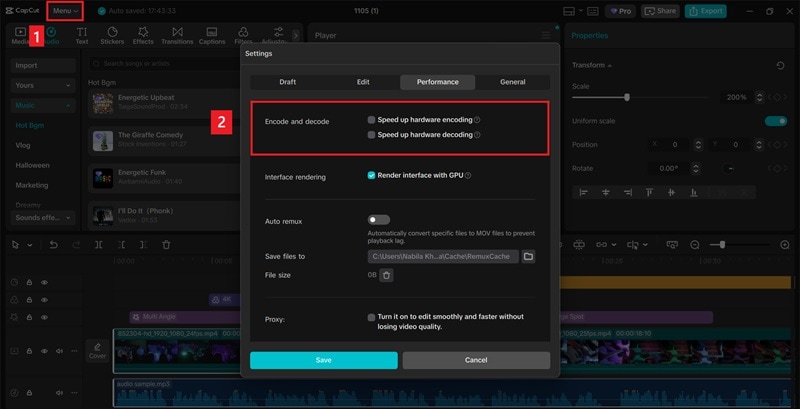Image resolution: width=800 pixels, height=409 pixels.
Task: Click the Cancel button in Settings
Action: tap(476, 360)
